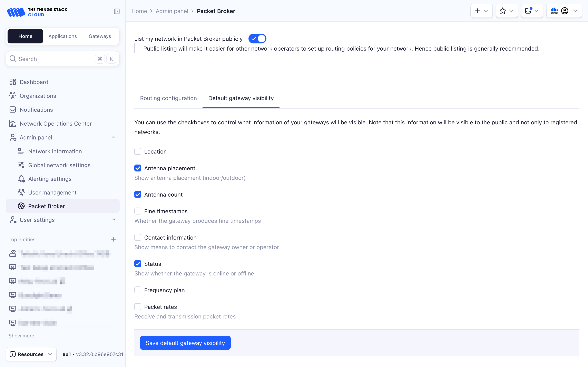Select the Default gateway visibility tab

[241, 98]
